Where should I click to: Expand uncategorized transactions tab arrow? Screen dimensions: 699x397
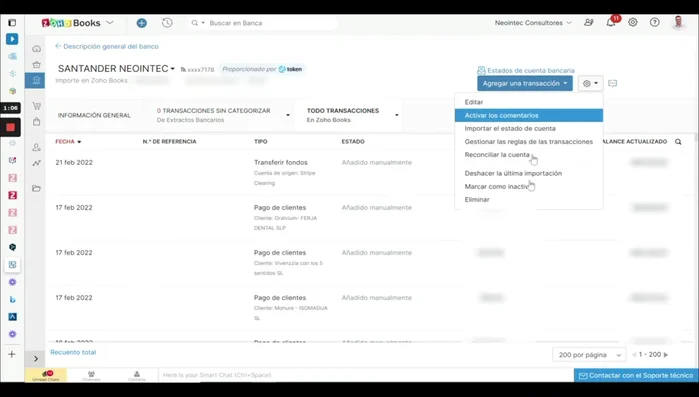pyautogui.click(x=288, y=115)
